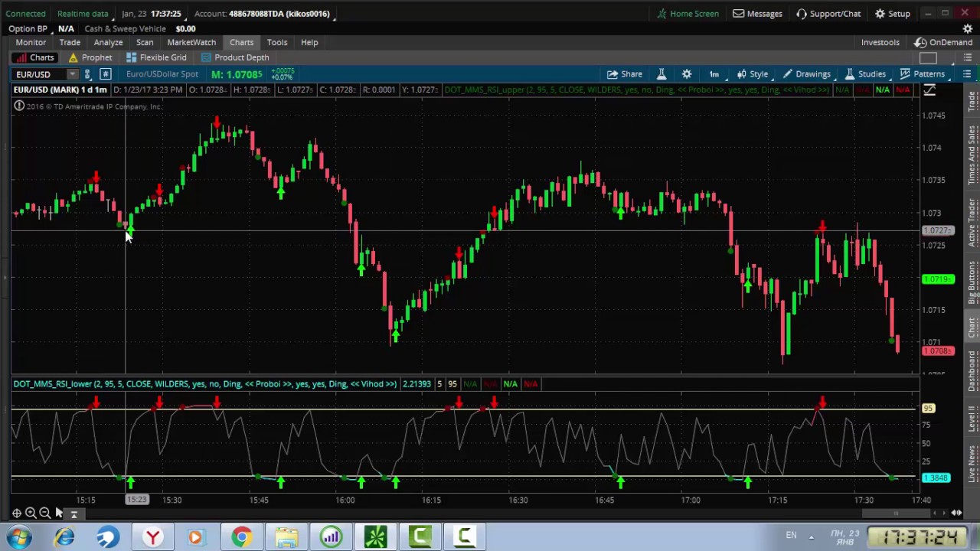Zoom in on the chart
Screen dimensions: 980x551
click(31, 514)
